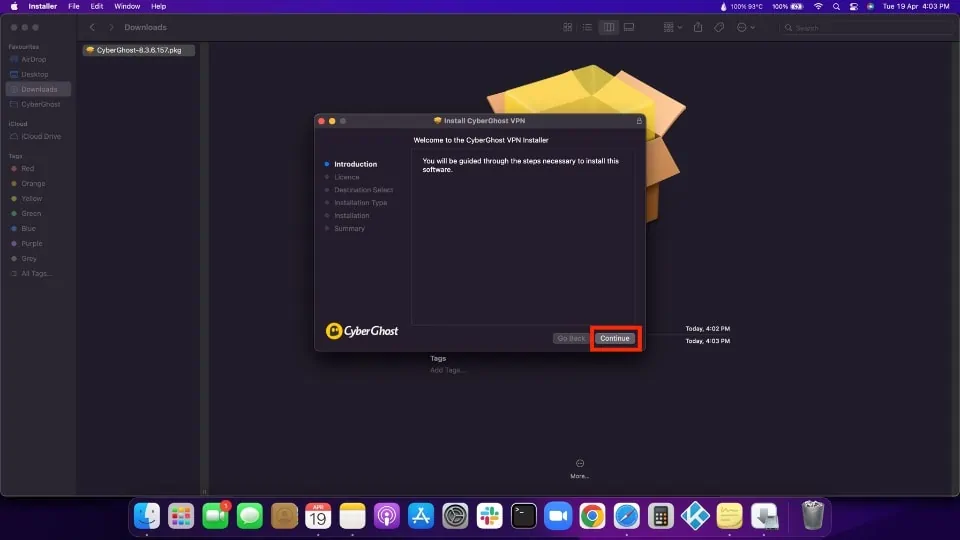The width and height of the screenshot is (960, 540).
Task: Select the Destination Select step
Action: (364, 190)
